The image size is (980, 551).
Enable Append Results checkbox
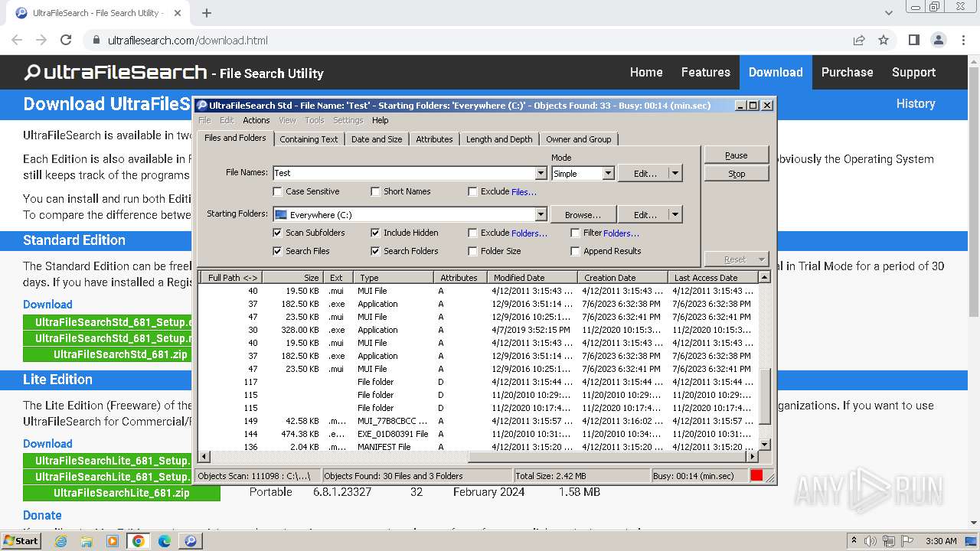point(575,251)
